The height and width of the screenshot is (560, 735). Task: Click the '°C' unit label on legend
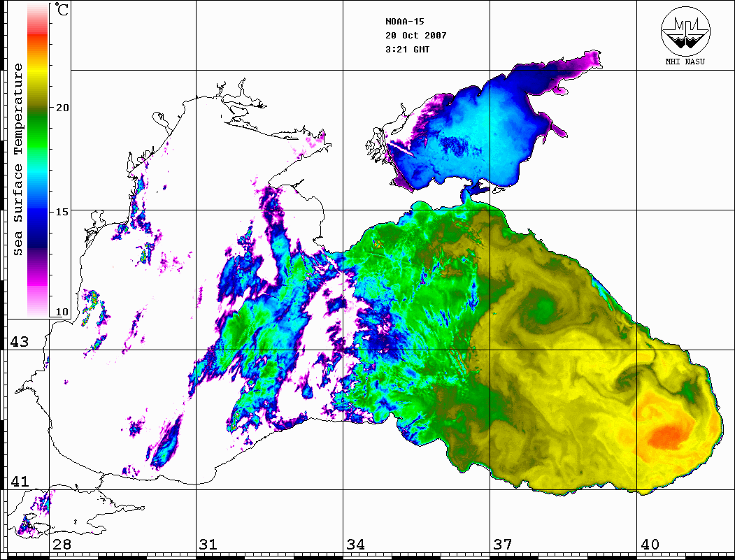click(x=62, y=9)
